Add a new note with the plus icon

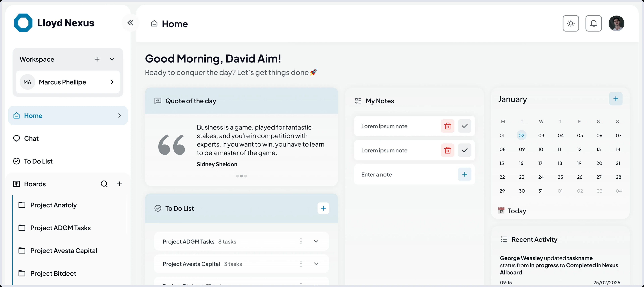click(x=465, y=174)
